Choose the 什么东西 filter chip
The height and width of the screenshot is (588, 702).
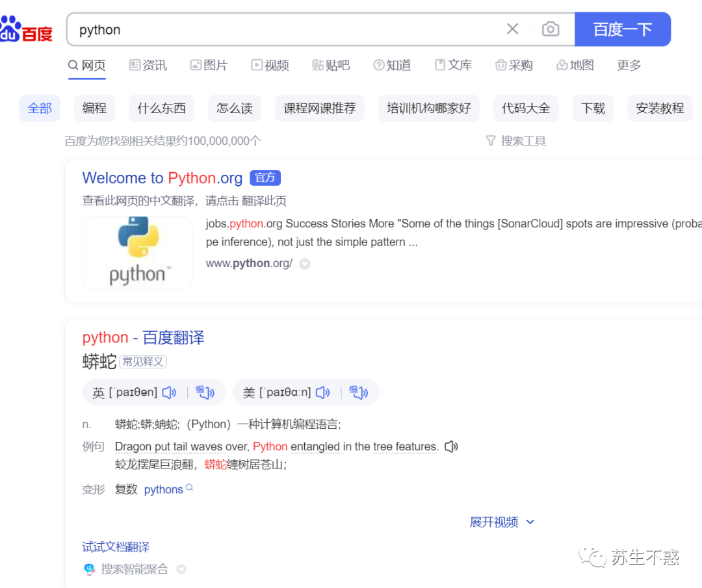click(x=162, y=109)
